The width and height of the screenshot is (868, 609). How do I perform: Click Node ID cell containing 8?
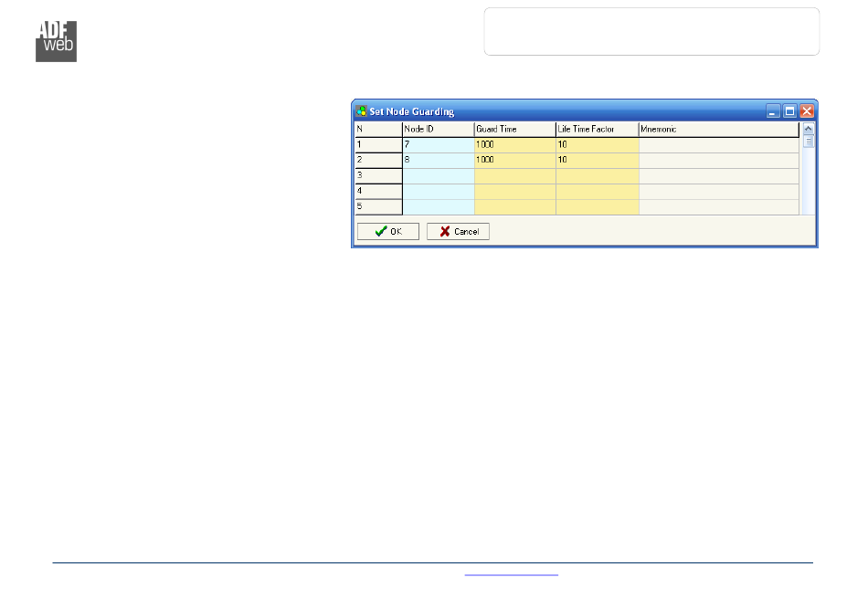pyautogui.click(x=439, y=161)
